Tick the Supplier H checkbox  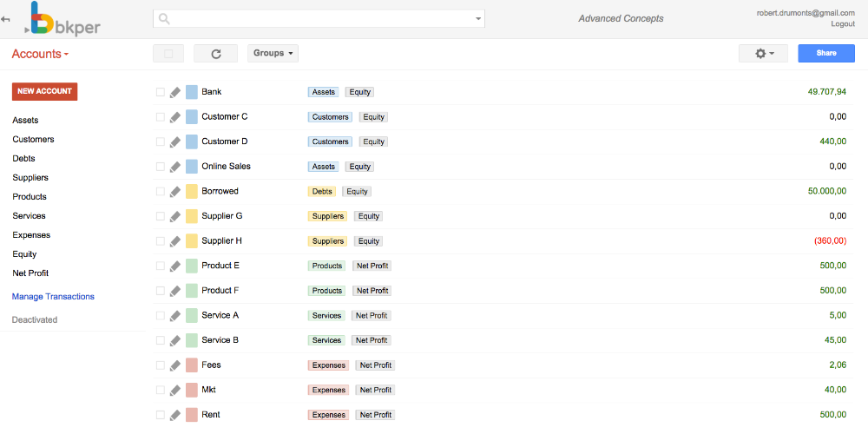point(161,240)
